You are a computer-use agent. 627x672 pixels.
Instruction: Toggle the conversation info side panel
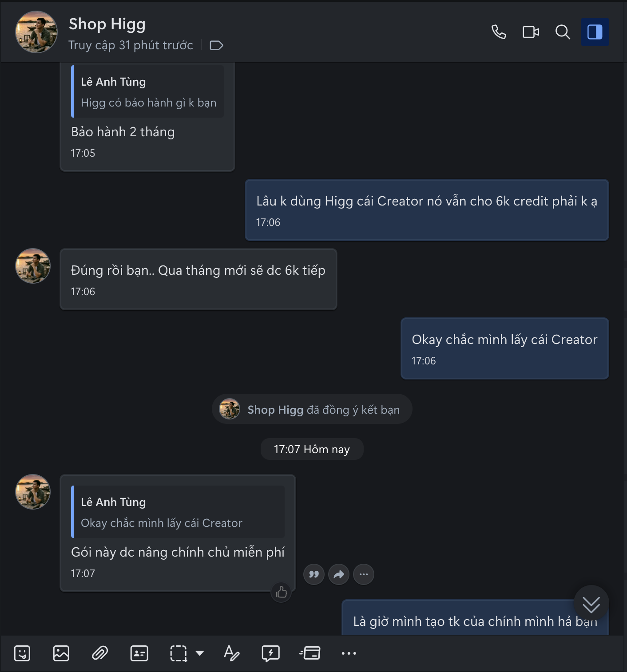click(x=595, y=32)
